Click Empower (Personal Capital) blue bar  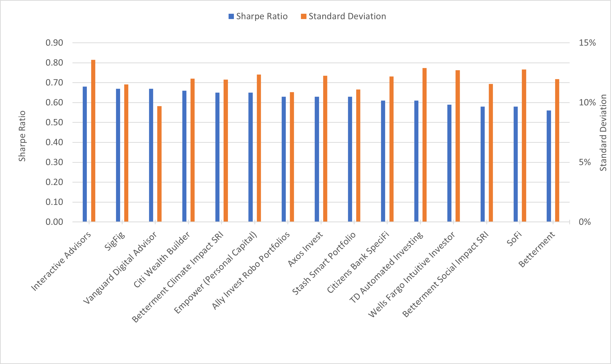[x=251, y=157]
